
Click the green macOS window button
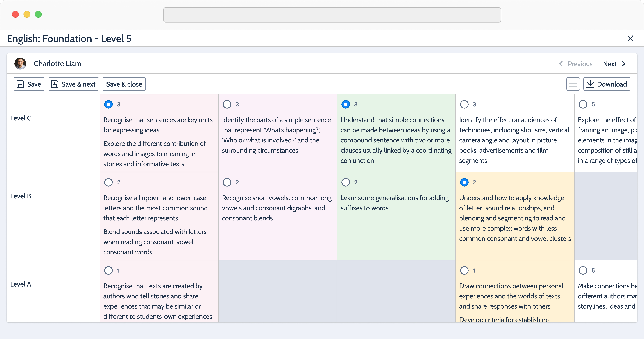coord(38,15)
